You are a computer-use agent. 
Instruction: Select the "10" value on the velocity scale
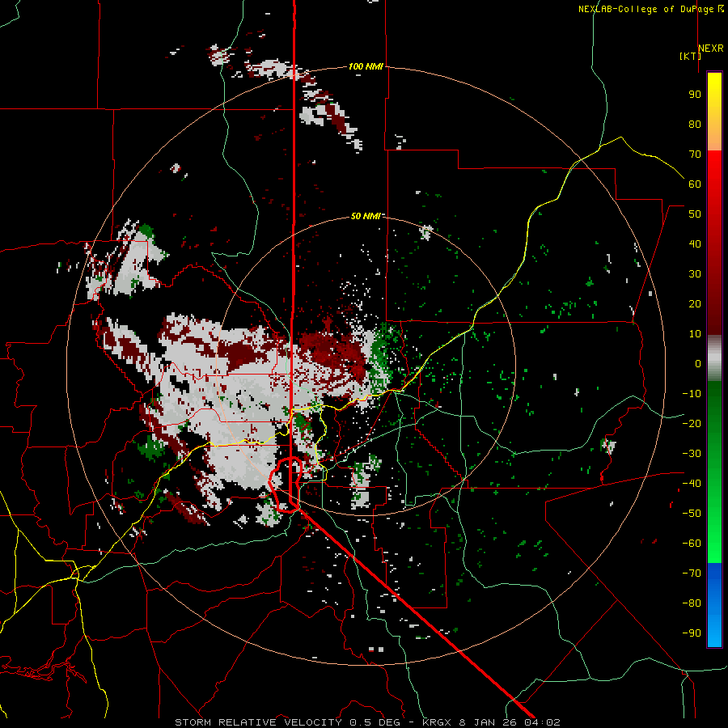[695, 334]
